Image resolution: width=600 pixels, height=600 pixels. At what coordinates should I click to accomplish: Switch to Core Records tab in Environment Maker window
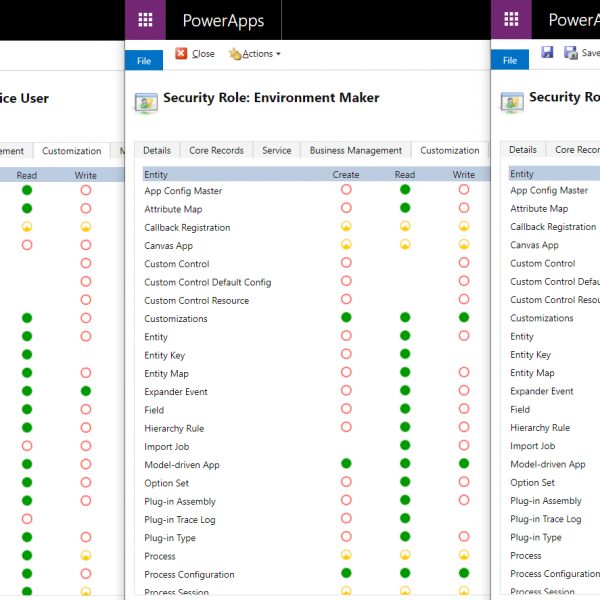tap(216, 150)
